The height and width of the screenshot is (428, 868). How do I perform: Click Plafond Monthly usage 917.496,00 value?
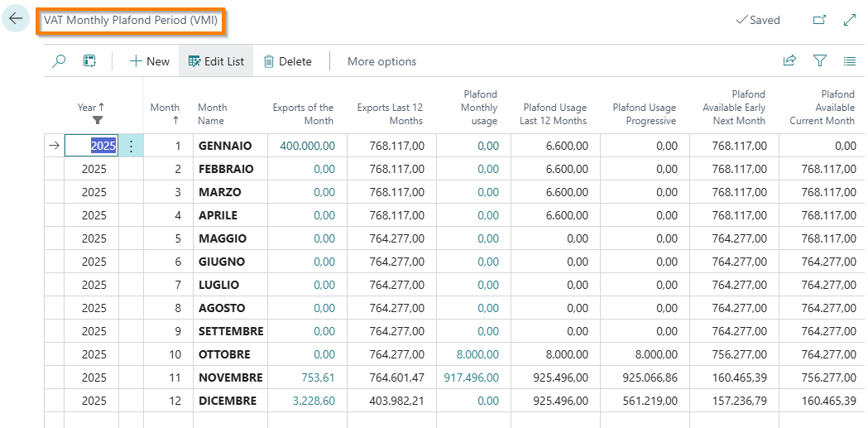[471, 378]
